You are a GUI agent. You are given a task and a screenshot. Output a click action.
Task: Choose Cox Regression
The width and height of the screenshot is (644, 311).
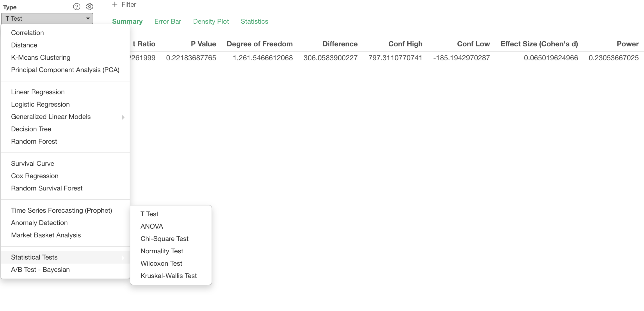point(65,176)
